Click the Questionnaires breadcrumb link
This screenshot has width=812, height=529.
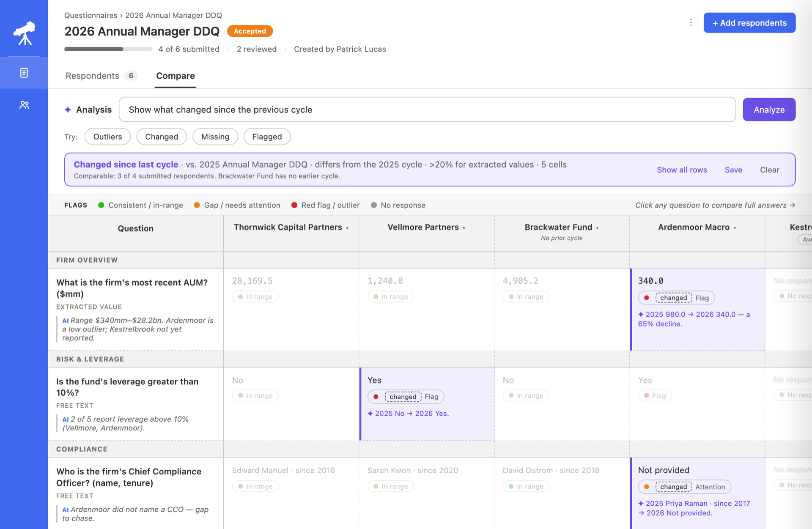pyautogui.click(x=91, y=15)
